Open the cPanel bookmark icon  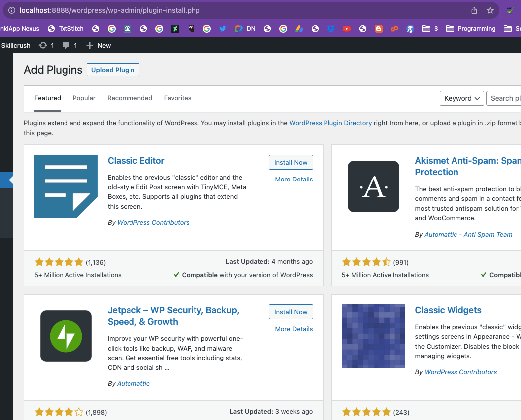click(394, 29)
